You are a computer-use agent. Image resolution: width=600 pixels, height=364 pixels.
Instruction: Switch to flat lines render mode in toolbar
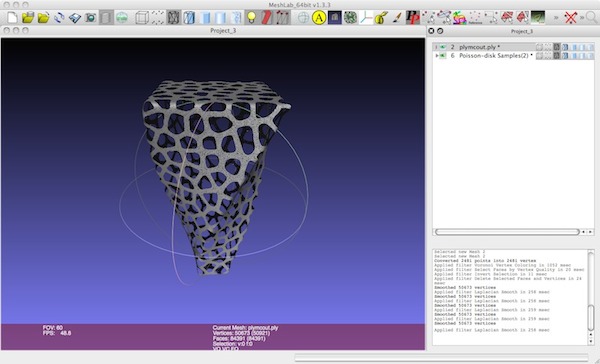(205, 18)
